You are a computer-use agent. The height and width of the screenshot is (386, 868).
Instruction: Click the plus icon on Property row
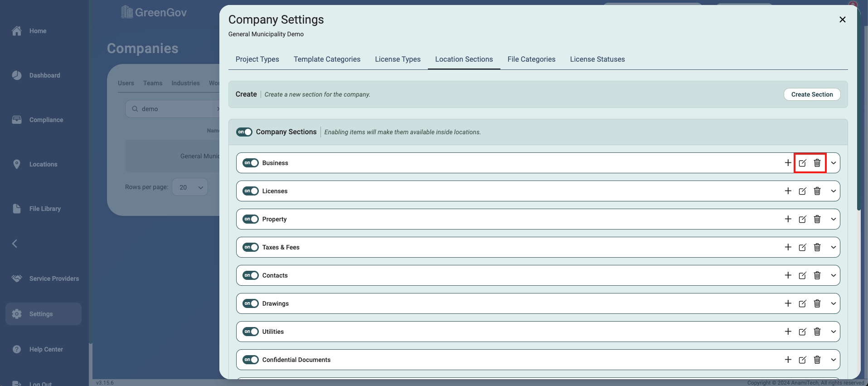tap(788, 219)
